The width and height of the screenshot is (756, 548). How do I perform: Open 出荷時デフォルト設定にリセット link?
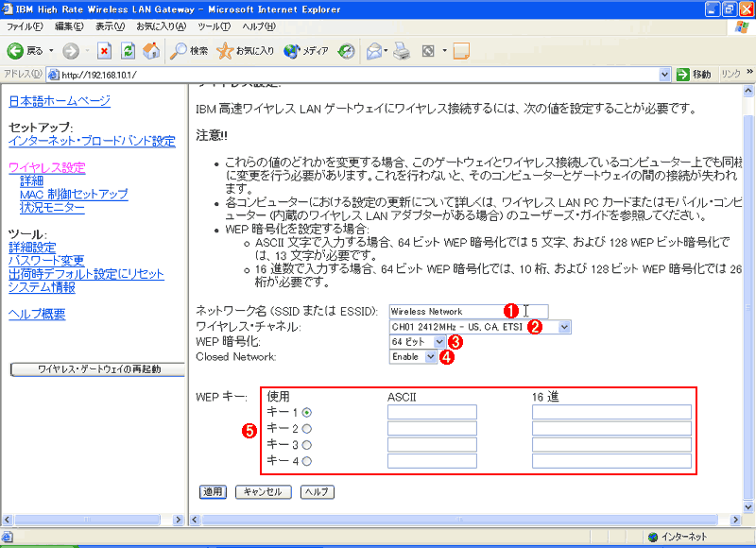[86, 274]
